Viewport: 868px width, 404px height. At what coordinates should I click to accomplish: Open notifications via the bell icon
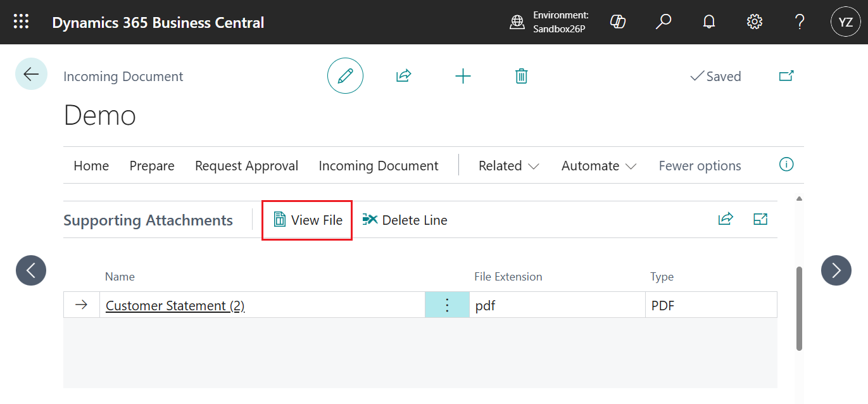pyautogui.click(x=708, y=21)
